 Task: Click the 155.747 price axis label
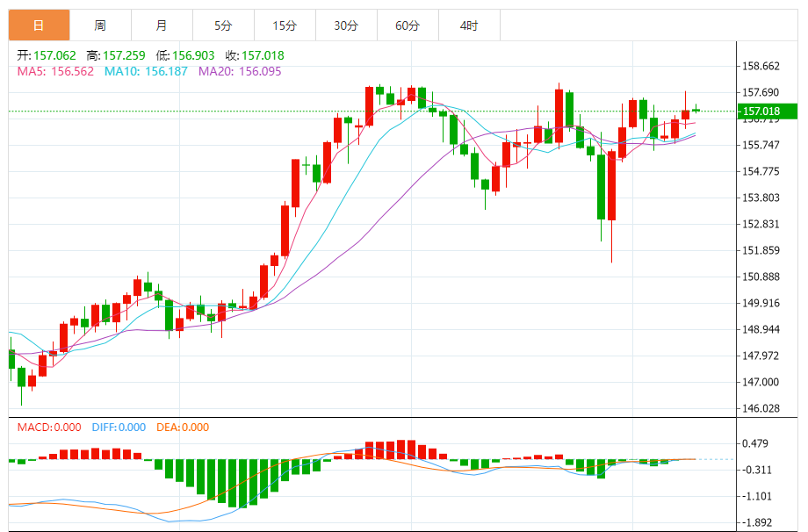pos(761,145)
